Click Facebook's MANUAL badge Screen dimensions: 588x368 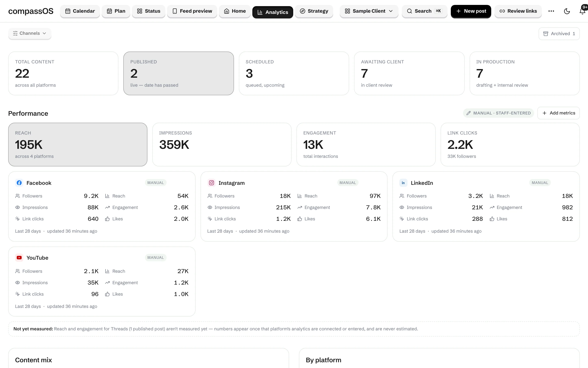pyautogui.click(x=156, y=183)
